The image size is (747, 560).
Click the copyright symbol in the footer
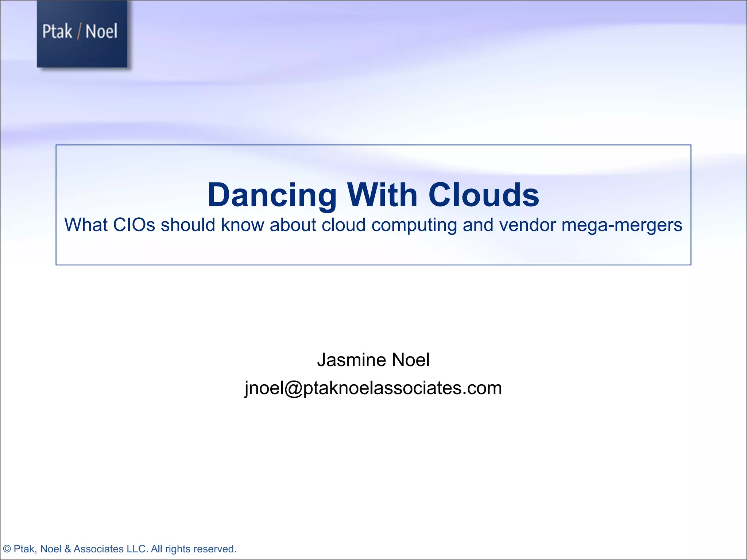pyautogui.click(x=7, y=549)
